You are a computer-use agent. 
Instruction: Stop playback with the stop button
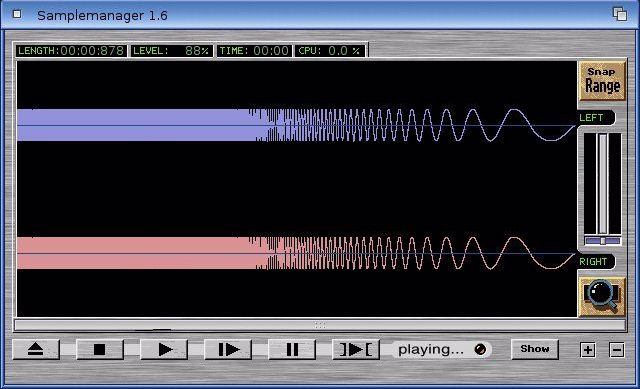pyautogui.click(x=100, y=349)
